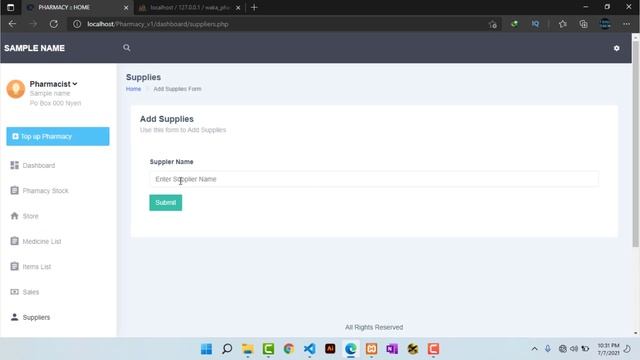Launch Visual Studio Code from taskbar

coord(309,349)
